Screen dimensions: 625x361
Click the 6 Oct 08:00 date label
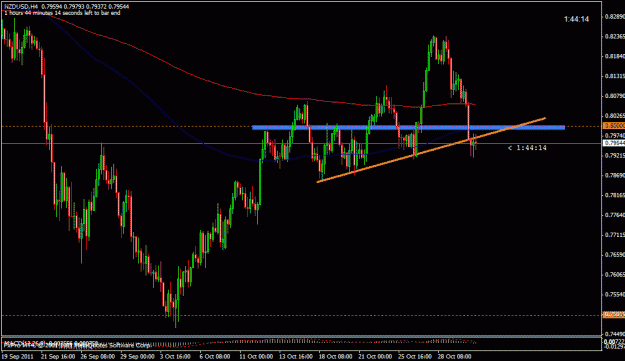pyautogui.click(x=215, y=356)
